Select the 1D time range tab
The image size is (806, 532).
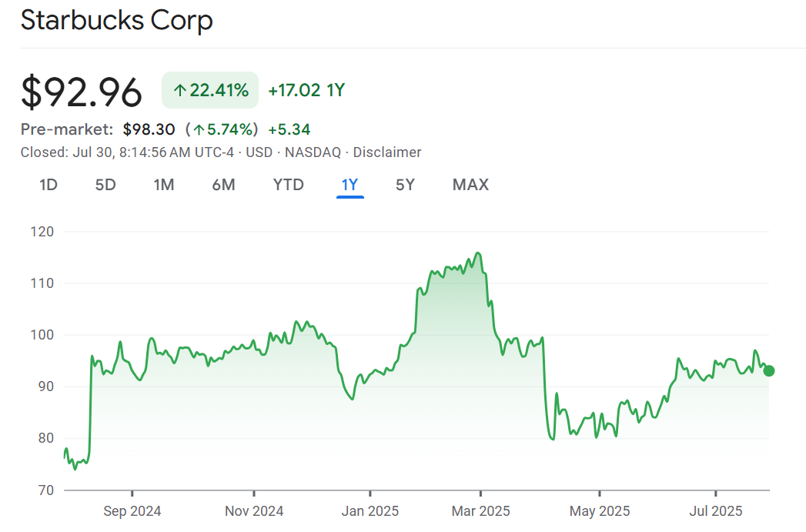[48, 185]
